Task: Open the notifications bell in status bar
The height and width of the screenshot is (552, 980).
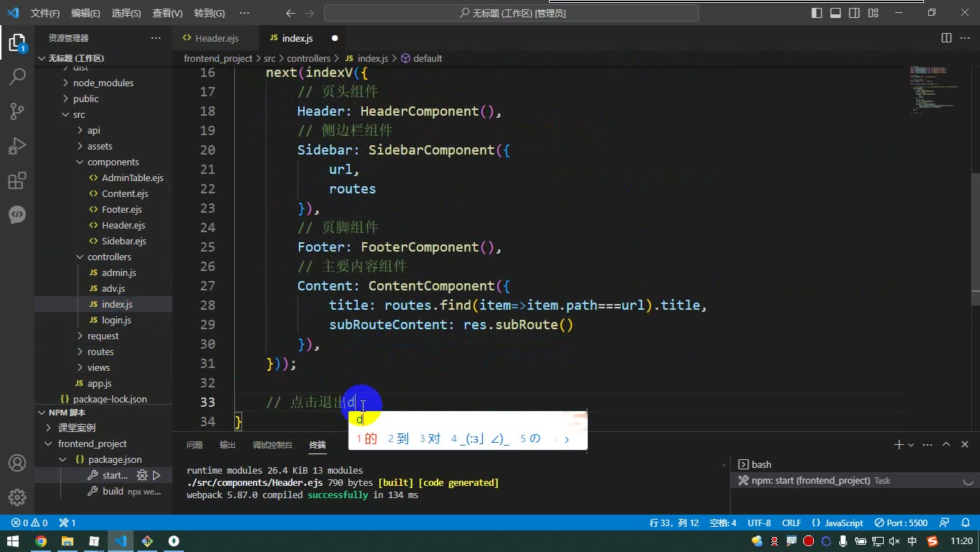Action: tap(964, 523)
